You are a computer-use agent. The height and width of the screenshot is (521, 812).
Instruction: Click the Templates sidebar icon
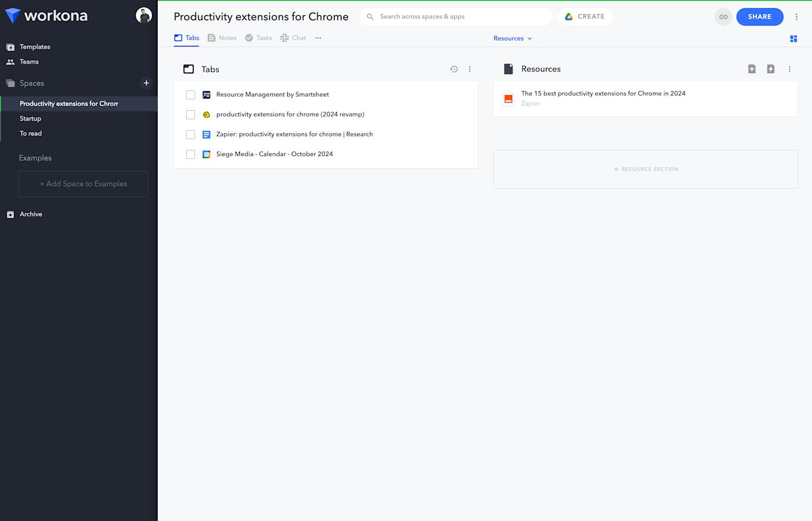pos(10,47)
